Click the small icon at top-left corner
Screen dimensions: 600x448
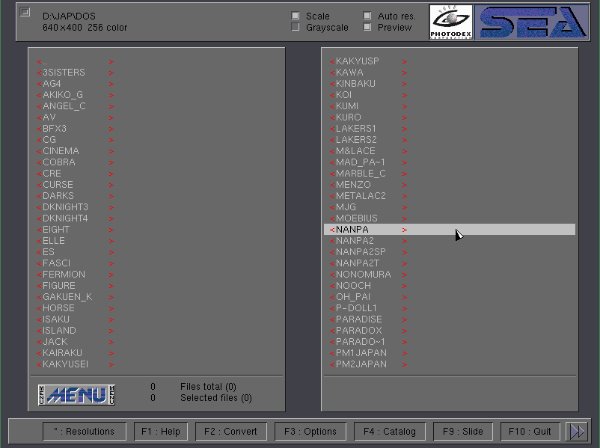24,13
